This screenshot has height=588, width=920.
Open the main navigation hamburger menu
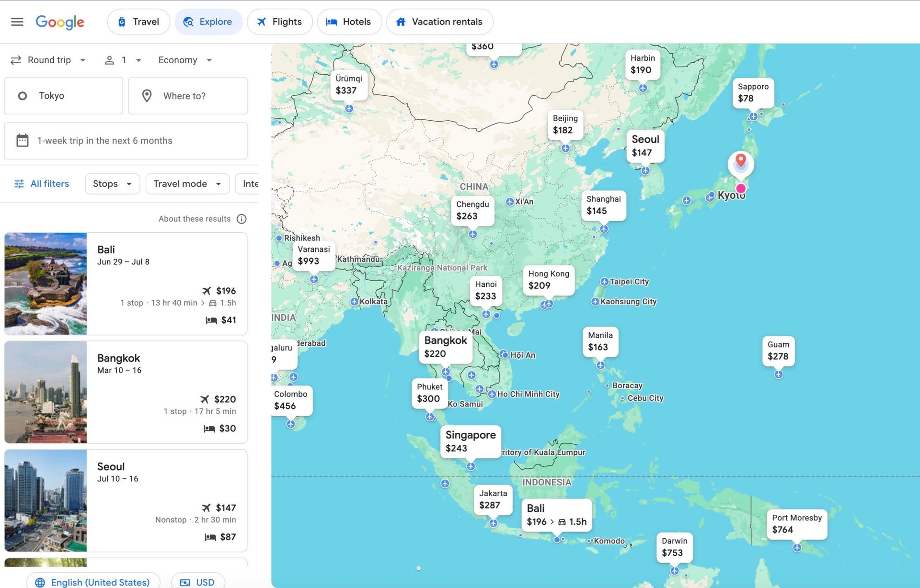coord(17,22)
